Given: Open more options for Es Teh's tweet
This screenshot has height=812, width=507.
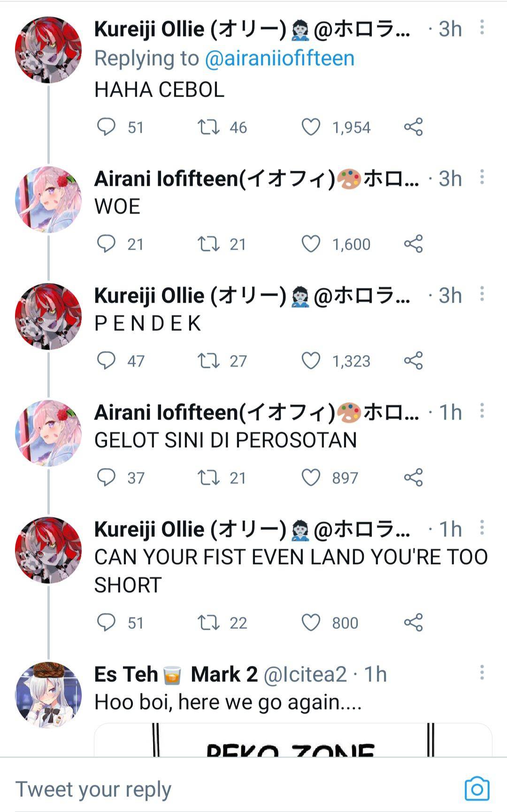Looking at the screenshot, I should 482,673.
